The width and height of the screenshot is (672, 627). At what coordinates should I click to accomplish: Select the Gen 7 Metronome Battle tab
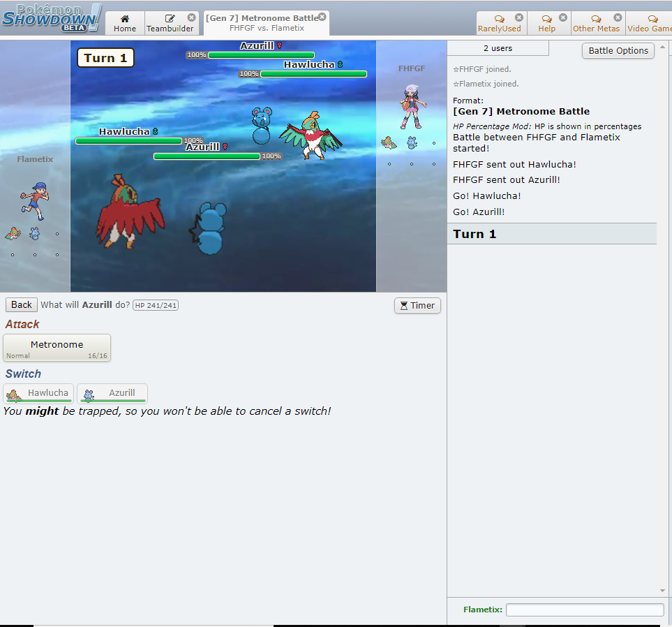point(267,23)
